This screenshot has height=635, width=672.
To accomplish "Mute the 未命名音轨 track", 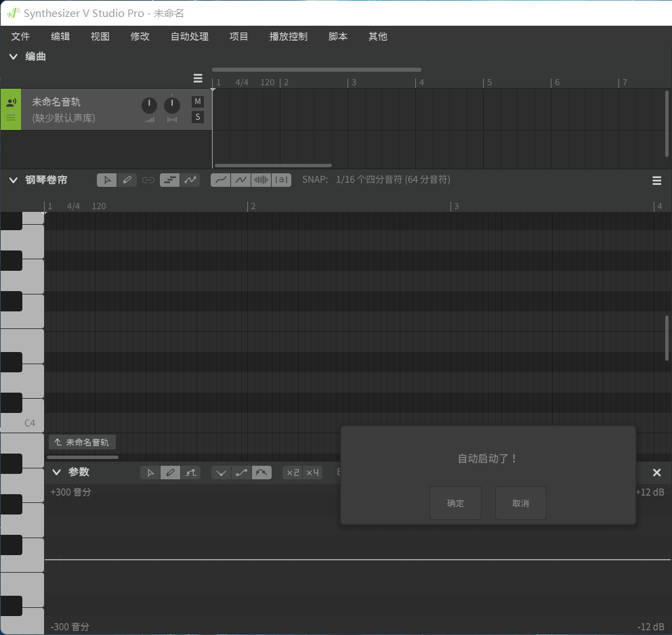I will [x=198, y=102].
